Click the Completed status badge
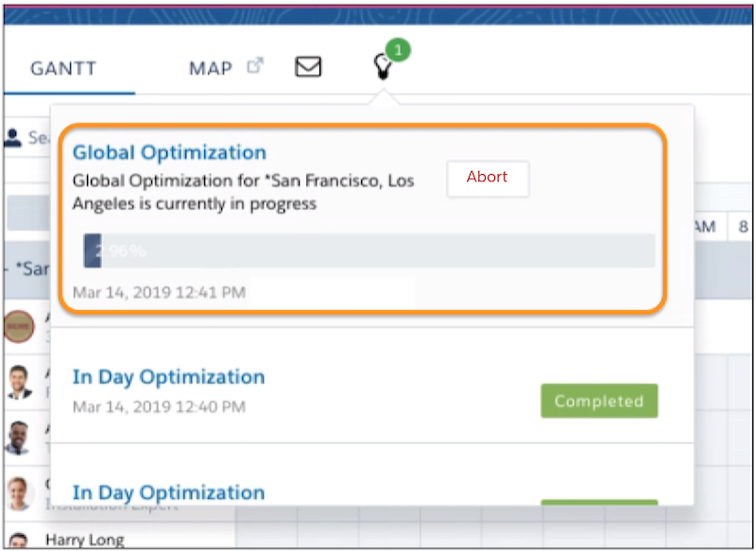This screenshot has width=756, height=551. click(598, 401)
